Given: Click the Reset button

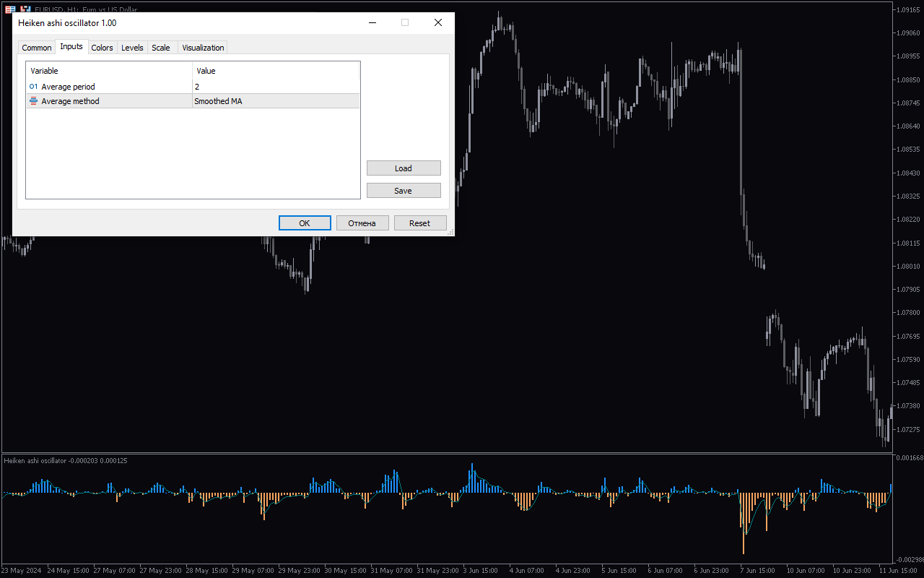Looking at the screenshot, I should pos(420,223).
